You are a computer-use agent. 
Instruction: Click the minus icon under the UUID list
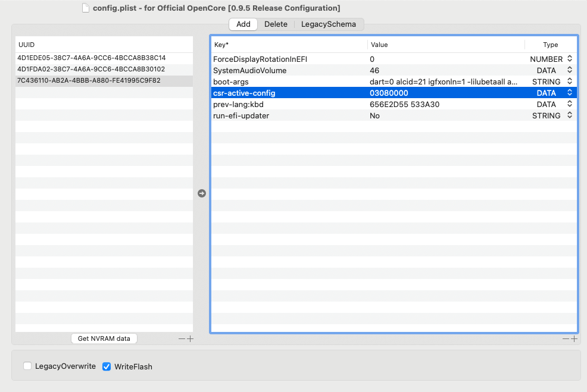[x=182, y=339]
